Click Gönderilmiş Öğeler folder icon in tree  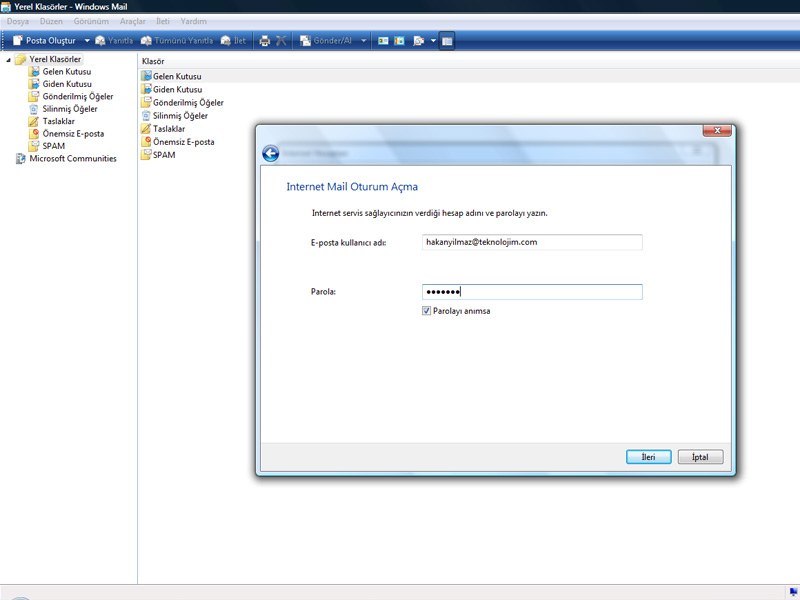point(34,96)
